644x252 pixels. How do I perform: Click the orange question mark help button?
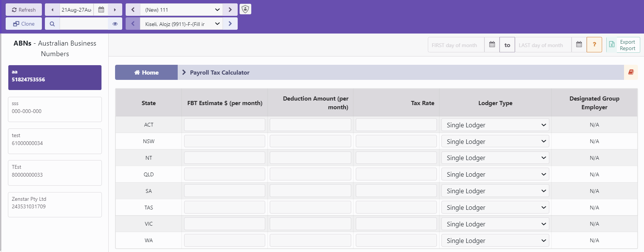point(594,45)
